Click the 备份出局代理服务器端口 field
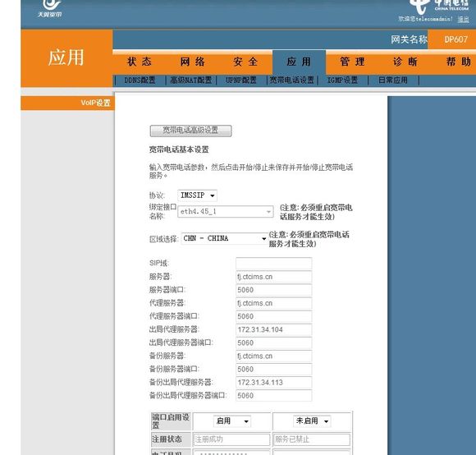476x455 pixels. click(x=274, y=396)
